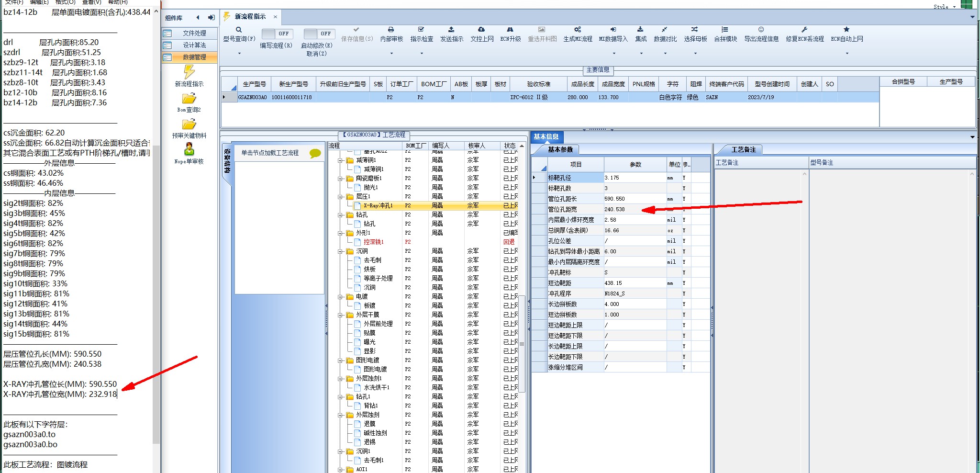Click the 修复ECN丢流程 wrench icon
Image resolution: width=980 pixels, height=473 pixels.
(x=804, y=30)
